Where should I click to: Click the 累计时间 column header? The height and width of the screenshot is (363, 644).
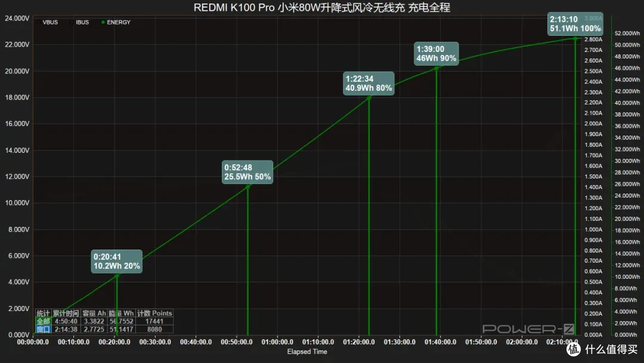pyautogui.click(x=66, y=313)
